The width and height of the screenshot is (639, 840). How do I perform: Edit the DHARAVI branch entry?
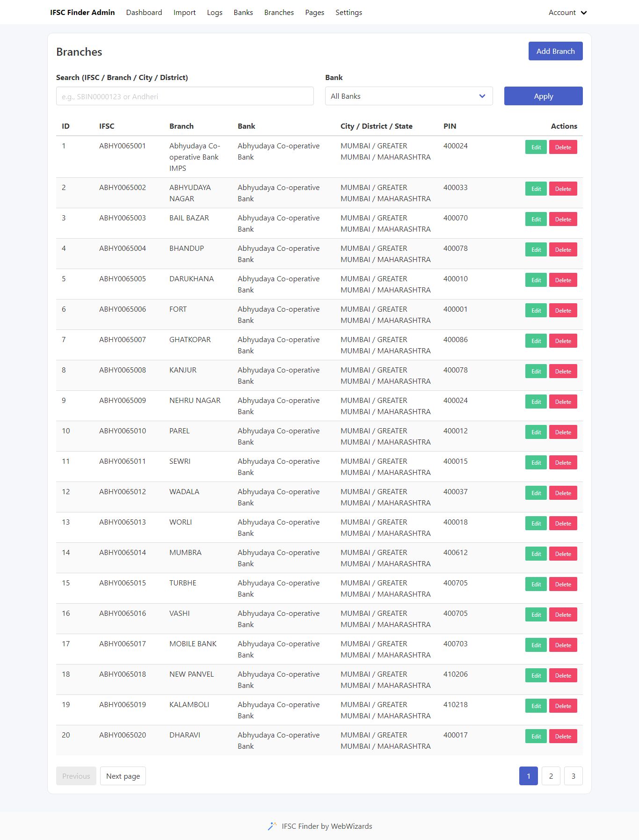(536, 737)
